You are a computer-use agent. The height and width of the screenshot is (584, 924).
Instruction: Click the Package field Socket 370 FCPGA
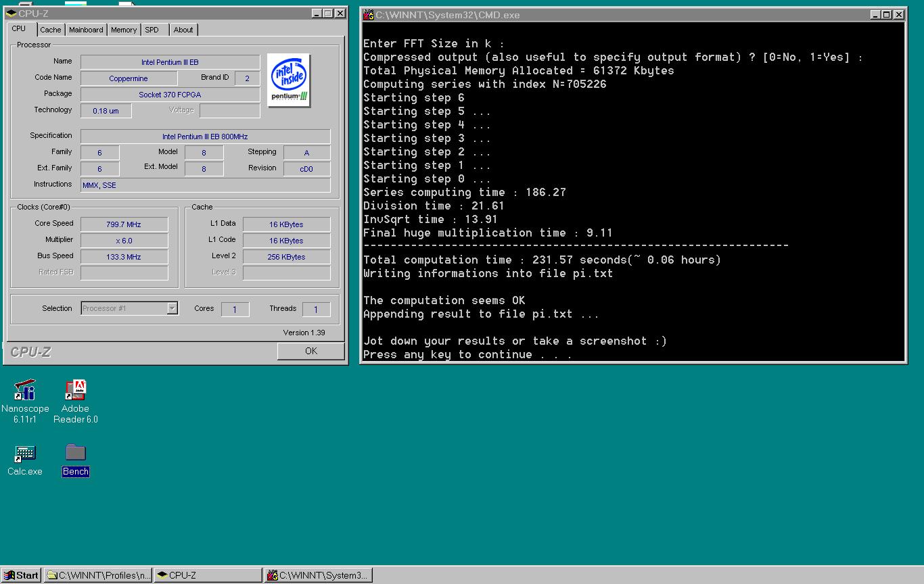point(170,95)
